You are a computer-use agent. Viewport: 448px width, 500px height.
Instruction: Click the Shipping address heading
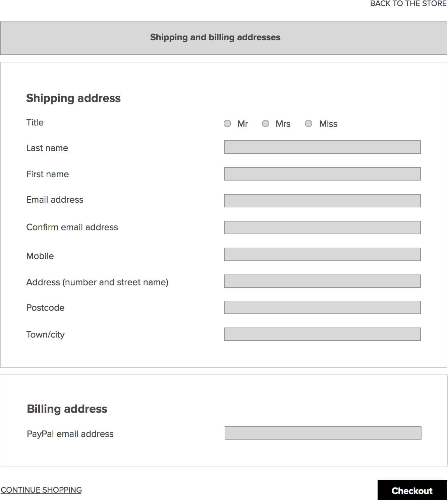[73, 98]
